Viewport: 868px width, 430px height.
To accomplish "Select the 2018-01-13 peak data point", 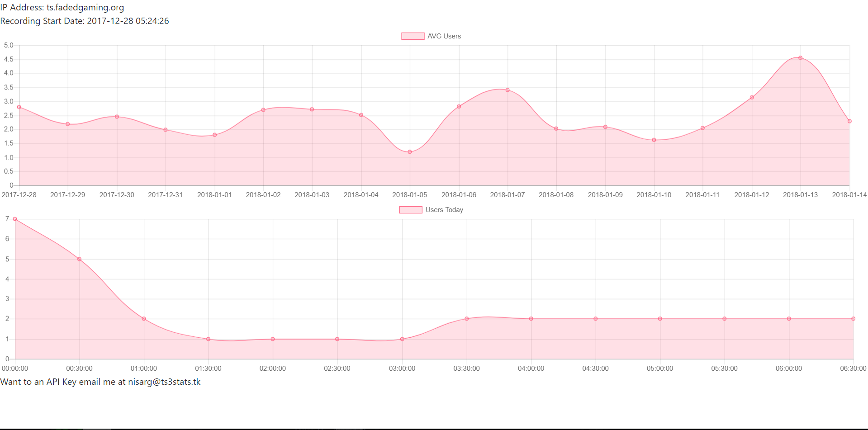I will (800, 58).
